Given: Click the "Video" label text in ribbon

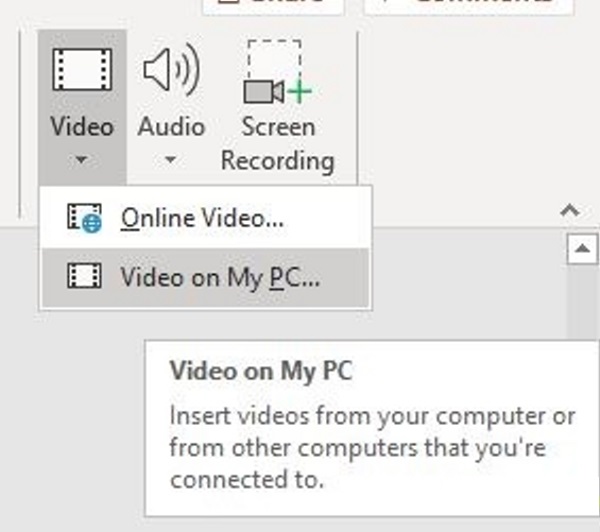Looking at the screenshot, I should coord(82,127).
